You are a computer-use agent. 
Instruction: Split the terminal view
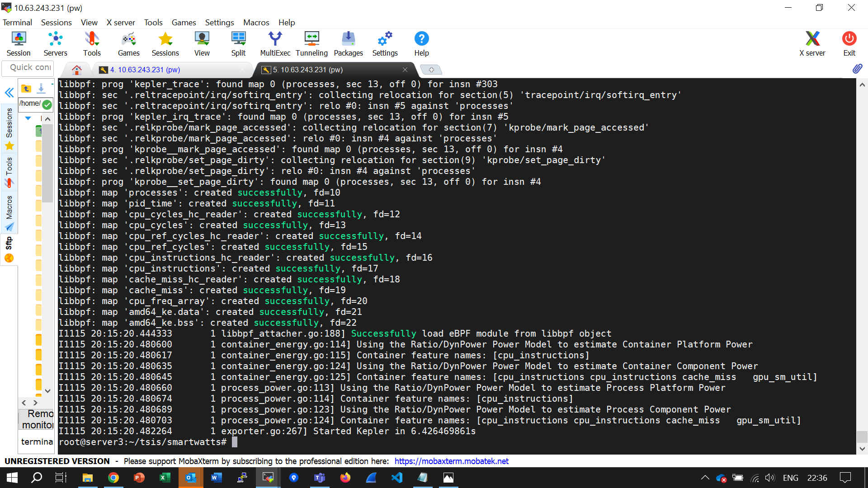238,43
